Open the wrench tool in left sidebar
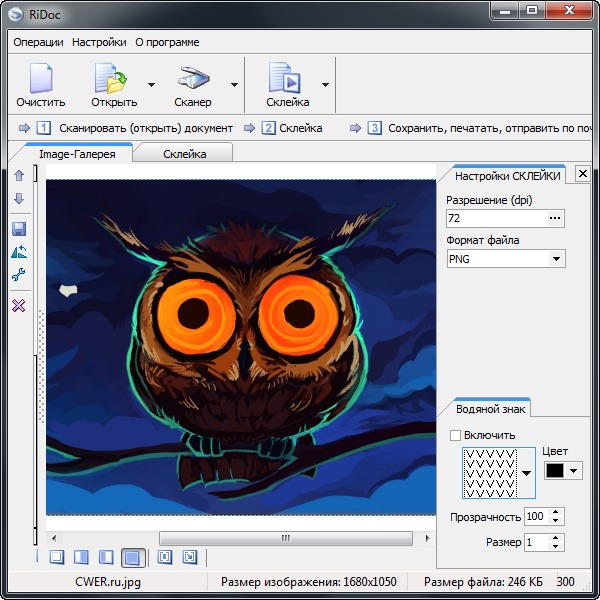600x600 pixels. 18,275
